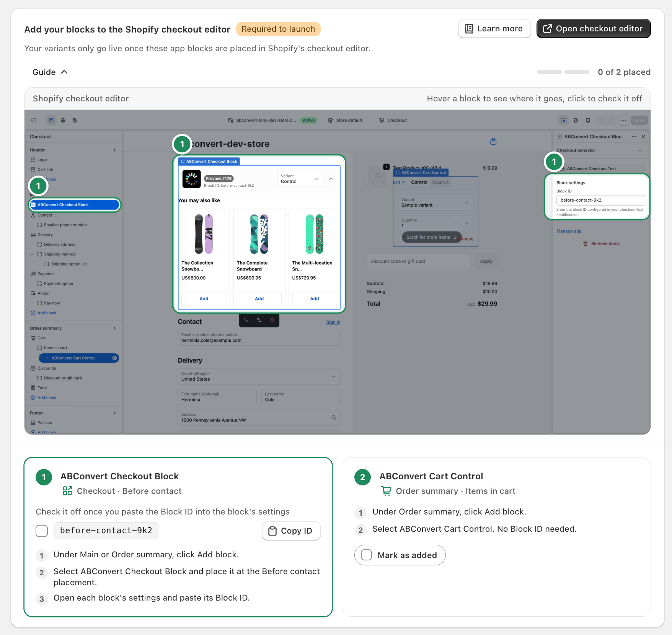Click Add block under Order summary
672x635 pixels.
point(43,397)
